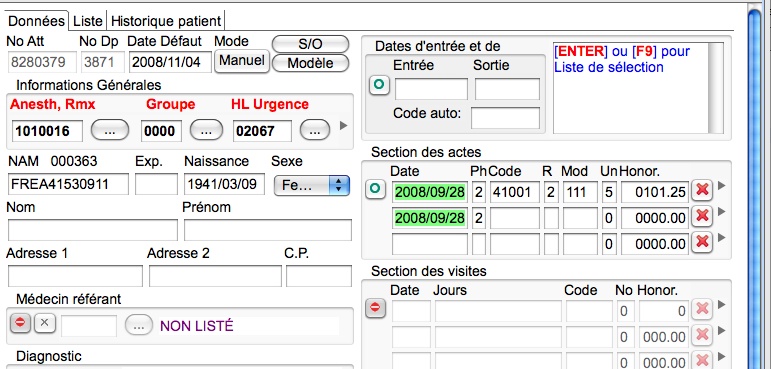771x369 pixels.
Task: Click Honor. field 0101.25
Action: click(654, 192)
